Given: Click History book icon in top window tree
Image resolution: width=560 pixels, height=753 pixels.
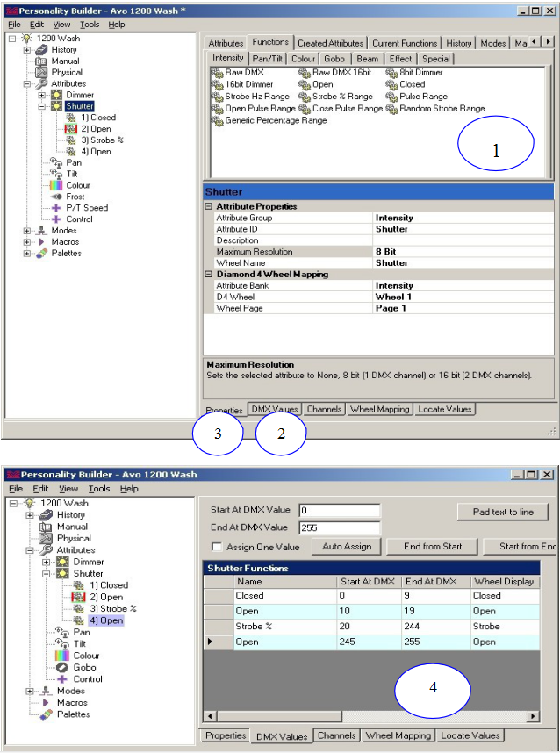Looking at the screenshot, I should (42, 49).
